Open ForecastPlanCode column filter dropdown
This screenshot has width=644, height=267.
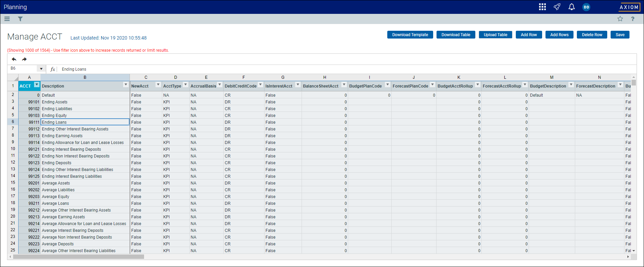(432, 84)
